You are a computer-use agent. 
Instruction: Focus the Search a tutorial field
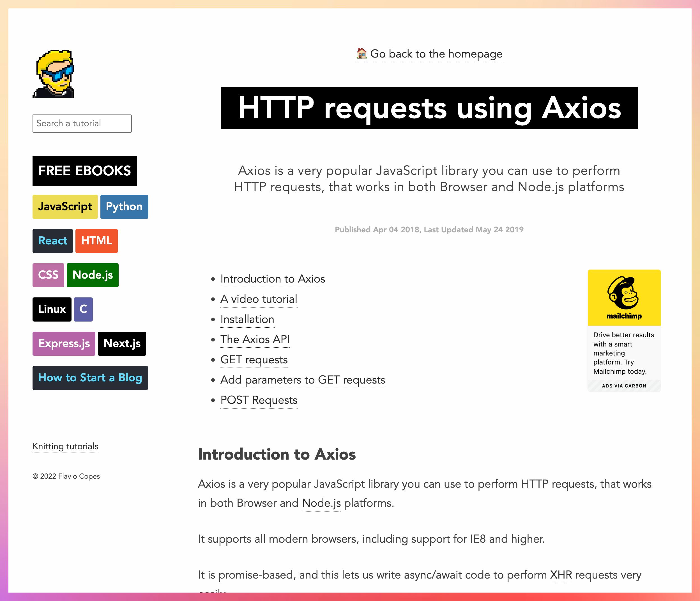click(82, 123)
